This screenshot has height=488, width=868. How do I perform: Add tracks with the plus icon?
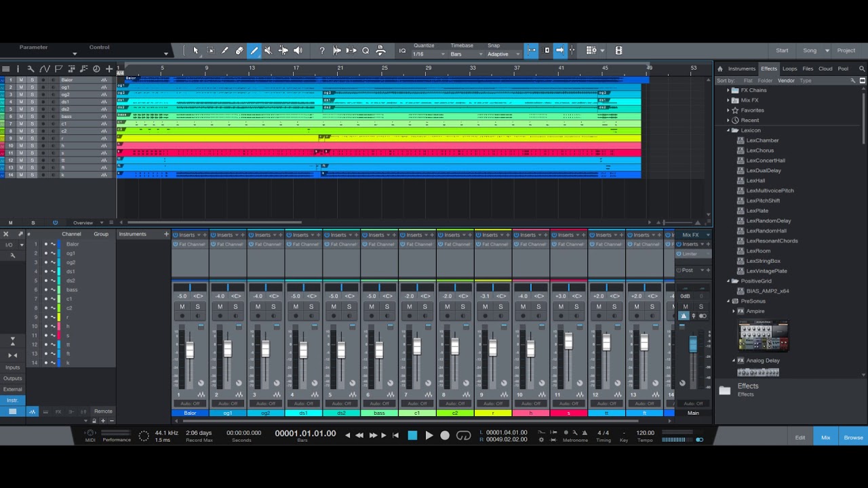(x=109, y=68)
